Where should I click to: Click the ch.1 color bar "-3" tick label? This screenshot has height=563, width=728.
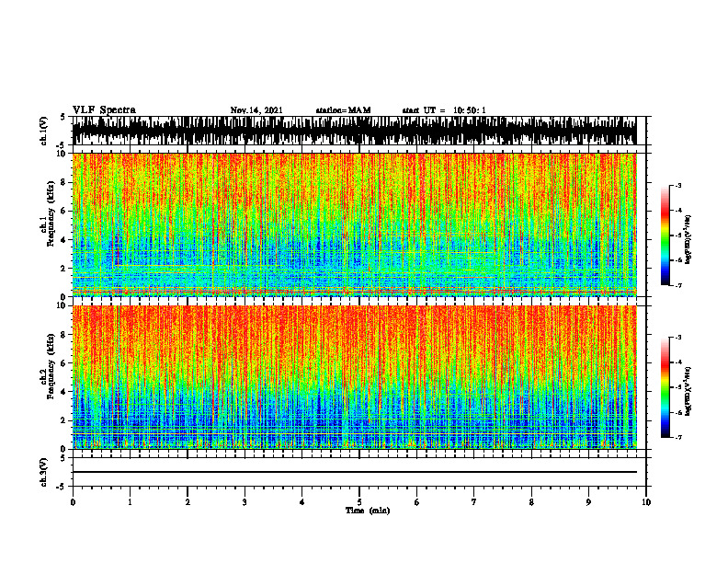(x=678, y=185)
